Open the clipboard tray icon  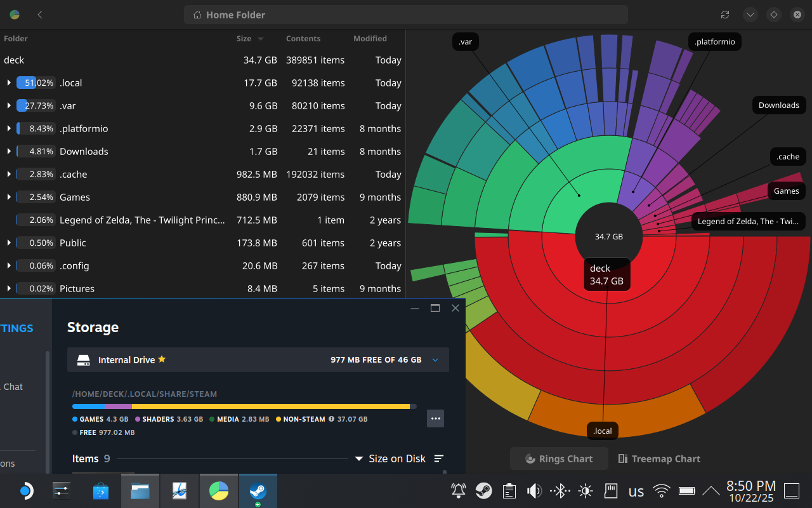coord(509,491)
